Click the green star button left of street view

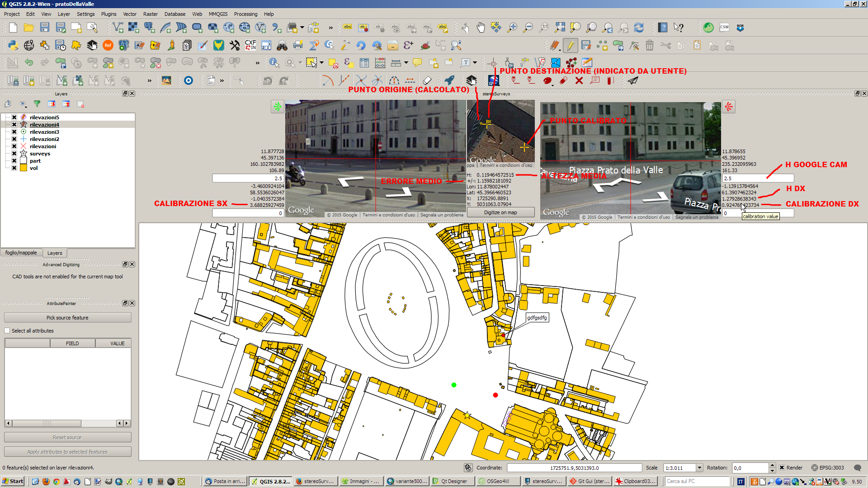click(277, 107)
